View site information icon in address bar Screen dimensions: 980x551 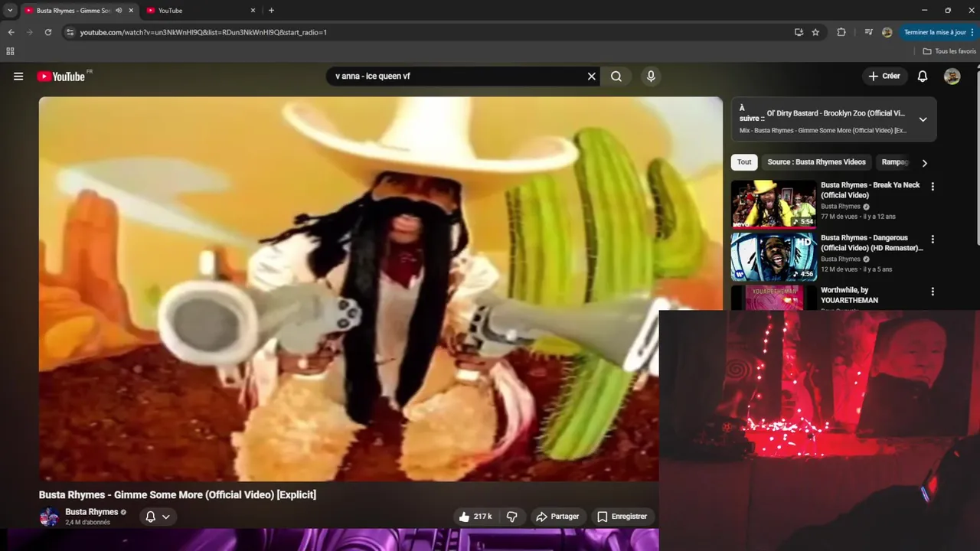(70, 32)
